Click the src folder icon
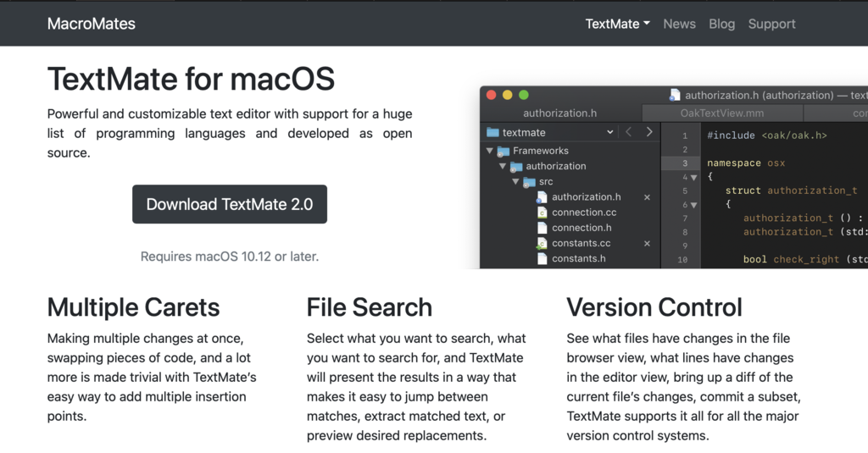This screenshot has width=868, height=453. point(529,182)
